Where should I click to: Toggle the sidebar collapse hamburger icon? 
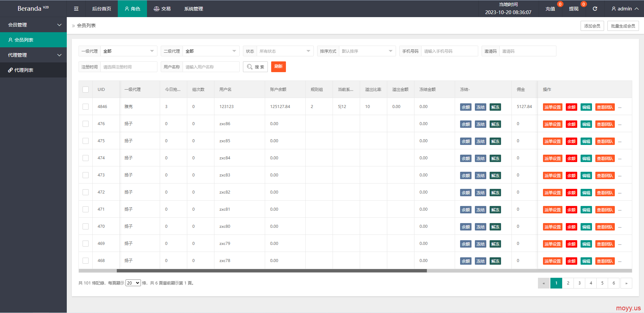(76, 9)
